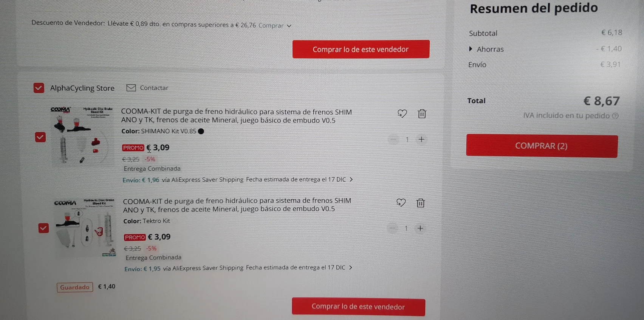Select the black SHIMANO color swatch
The image size is (644, 320).
(201, 131)
